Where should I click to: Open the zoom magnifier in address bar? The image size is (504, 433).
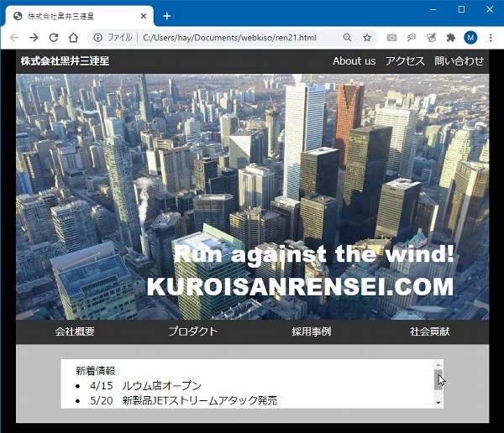point(348,38)
